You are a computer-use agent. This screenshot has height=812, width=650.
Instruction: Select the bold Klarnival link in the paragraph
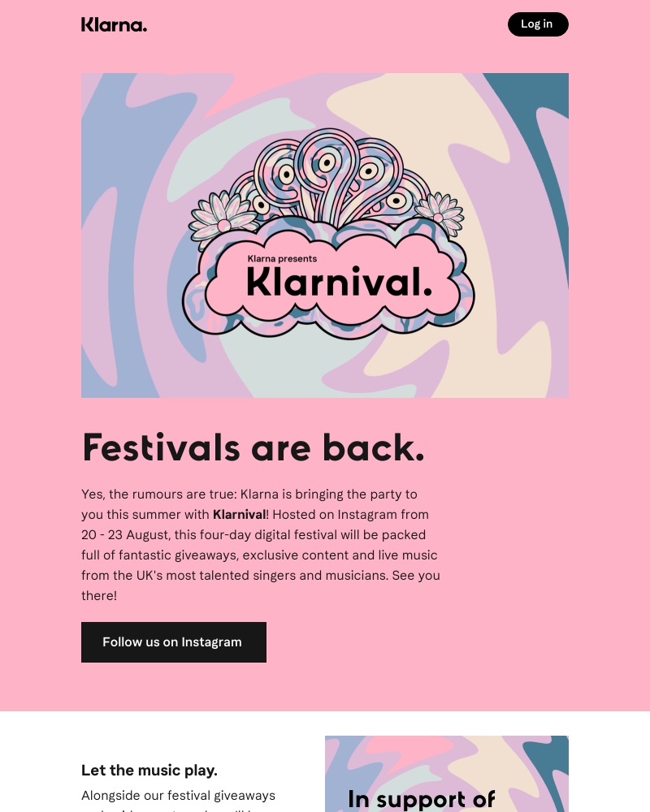239,514
